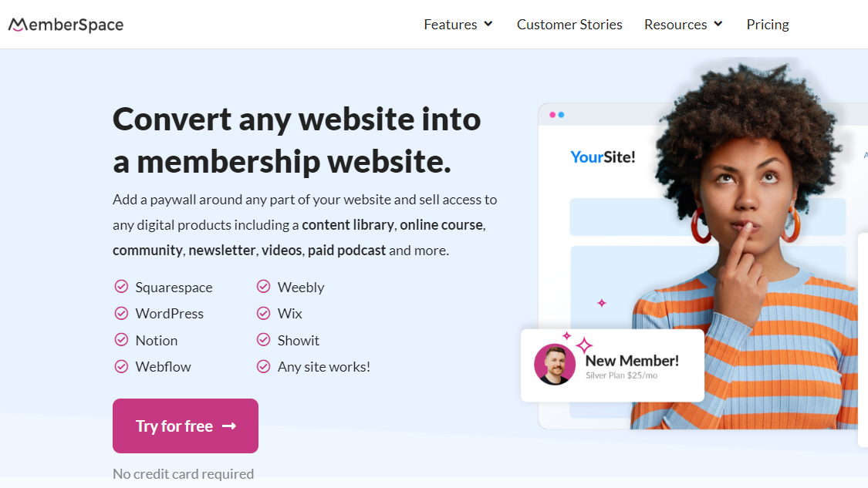Click the checkmark icon beside Showit
This screenshot has width=868, height=488.
coord(264,339)
